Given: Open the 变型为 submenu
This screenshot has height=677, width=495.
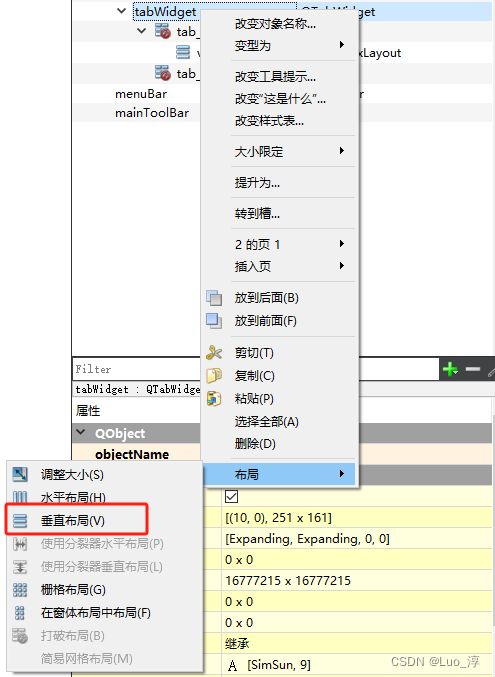Looking at the screenshot, I should [279, 45].
